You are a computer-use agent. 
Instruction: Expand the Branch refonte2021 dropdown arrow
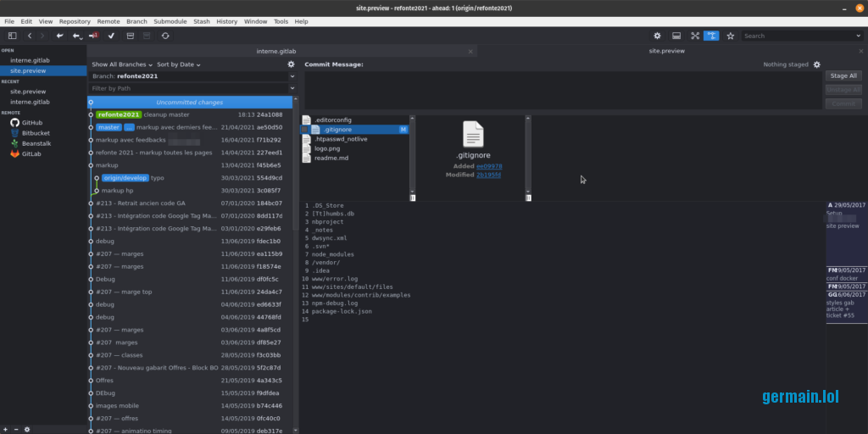(292, 75)
